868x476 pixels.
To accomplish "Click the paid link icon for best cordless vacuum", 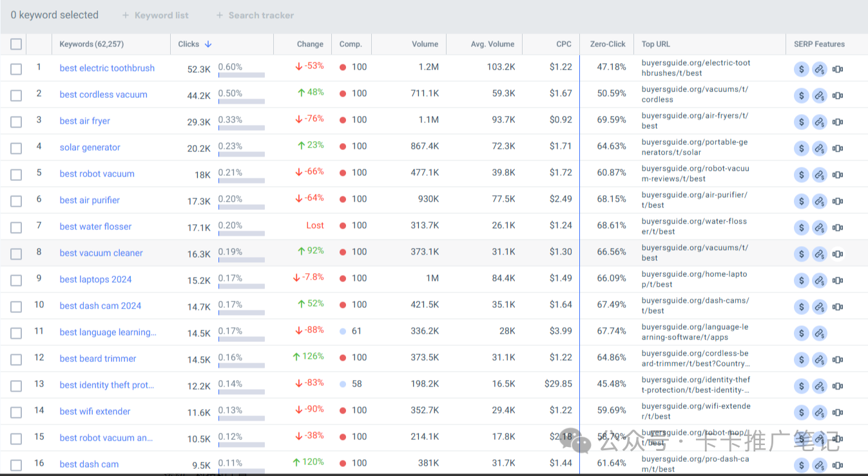I will [x=819, y=95].
